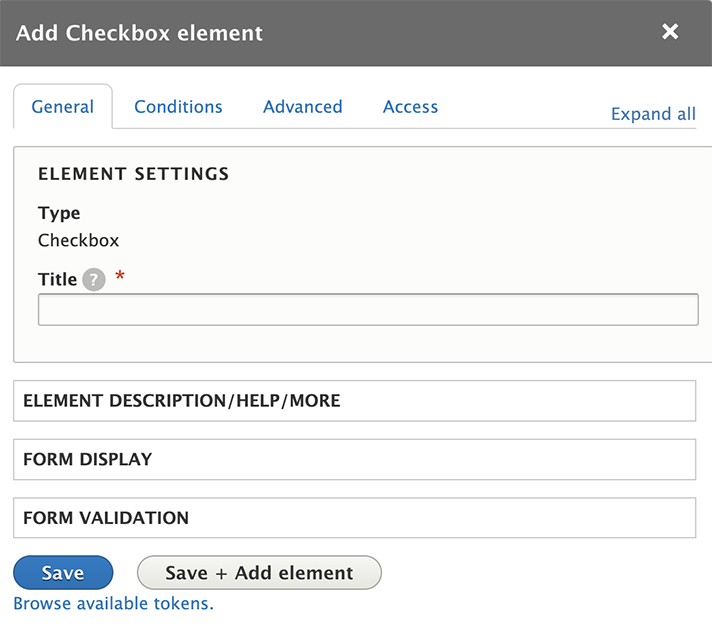Collapse the Element Settings section header
The height and width of the screenshot is (640, 712).
pyautogui.click(x=134, y=174)
